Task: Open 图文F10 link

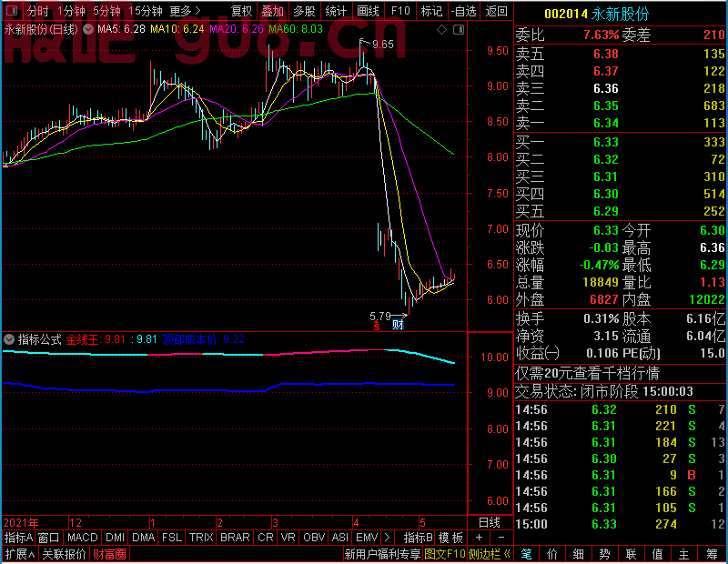Action: coord(445,554)
